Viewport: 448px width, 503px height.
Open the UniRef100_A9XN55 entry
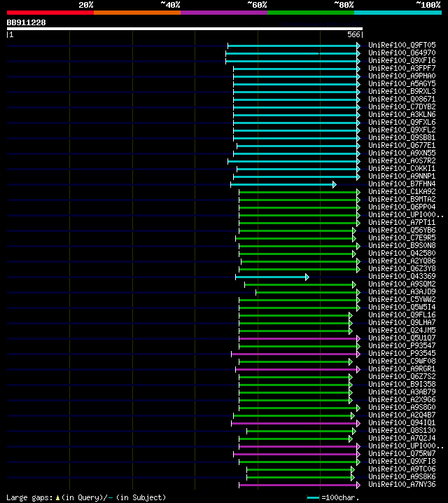tap(402, 153)
